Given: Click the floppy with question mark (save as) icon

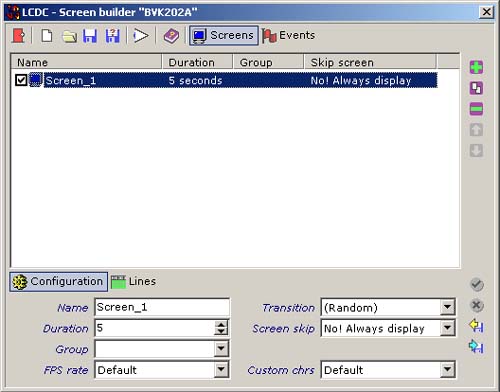Looking at the screenshot, I should tap(113, 36).
